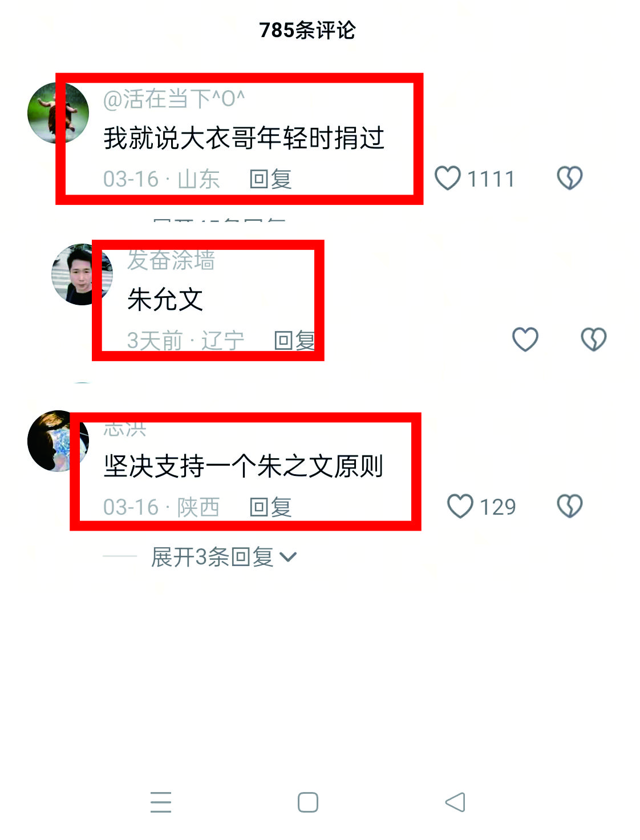Like the comment with 1111 likes
The height and width of the screenshot is (840, 640).
448,178
